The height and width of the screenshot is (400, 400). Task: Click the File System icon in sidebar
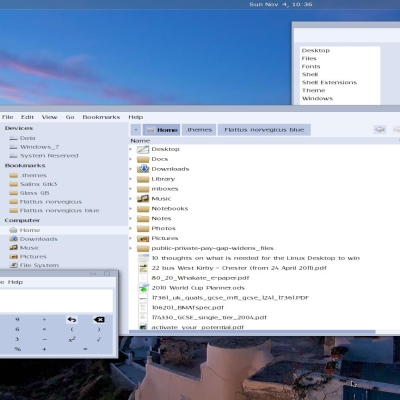[13, 265]
